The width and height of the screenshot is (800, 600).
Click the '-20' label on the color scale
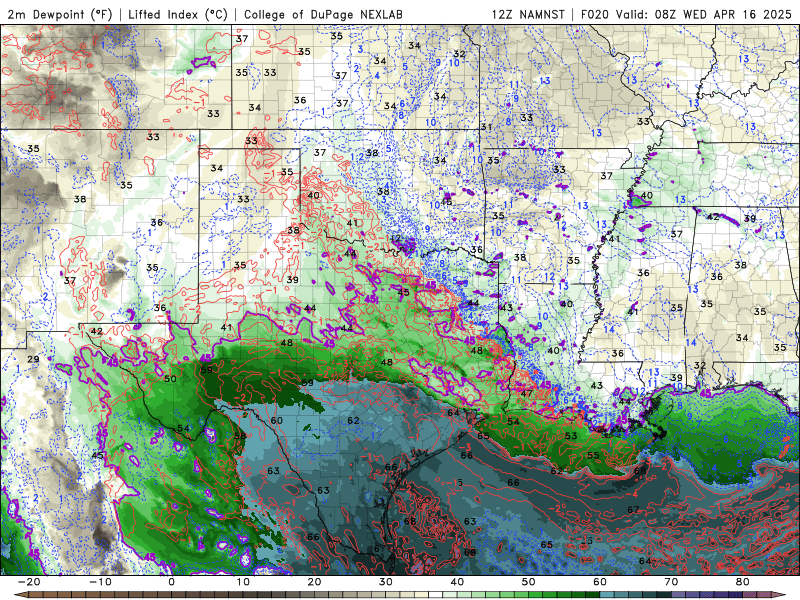[x=29, y=582]
